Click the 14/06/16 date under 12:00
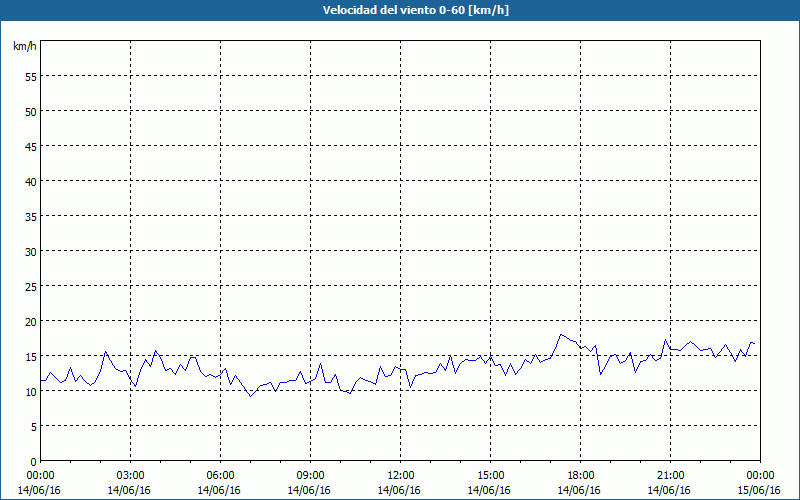This screenshot has height=500, width=800. (x=399, y=490)
